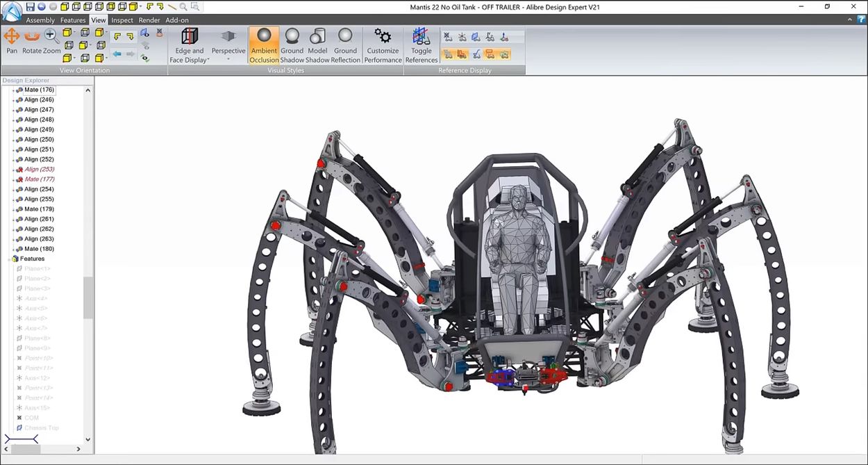Activate the Rotate view tool
868x465 pixels.
[x=32, y=40]
